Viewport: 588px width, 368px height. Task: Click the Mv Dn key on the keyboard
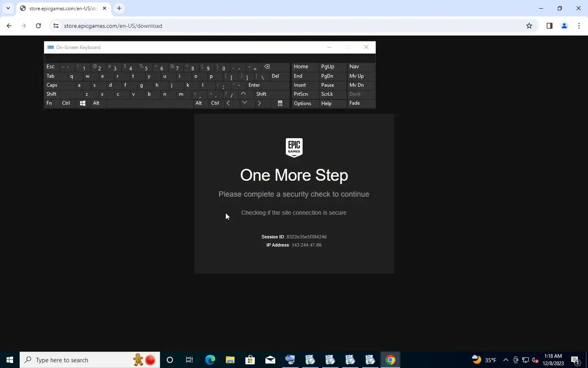(361, 85)
